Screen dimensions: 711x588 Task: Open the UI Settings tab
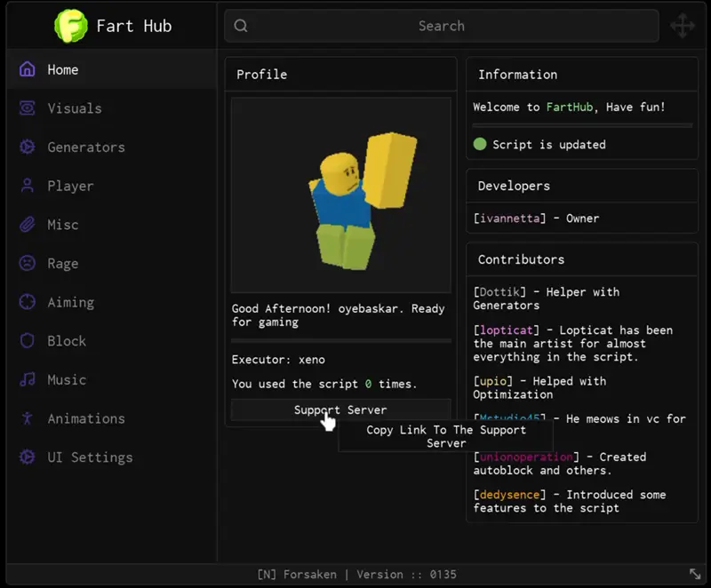112,457
